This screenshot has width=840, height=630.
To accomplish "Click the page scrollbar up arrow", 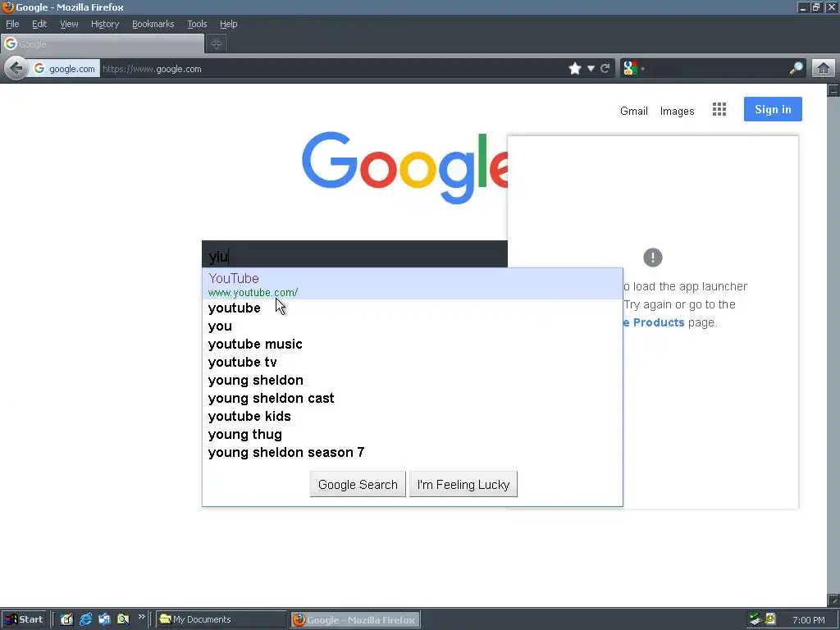I will [x=833, y=90].
